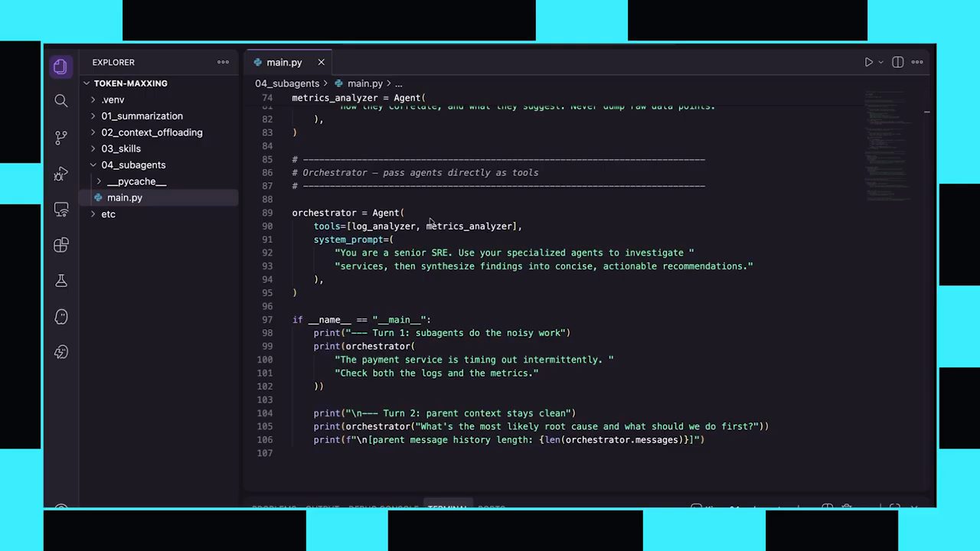Click the 'orchestrator = Agent(' code line
Image resolution: width=980 pixels, height=551 pixels.
[x=348, y=213]
